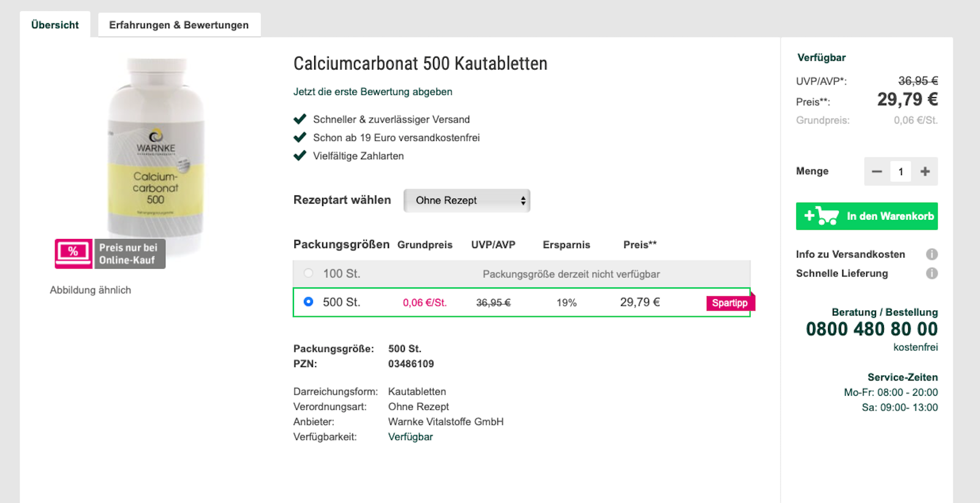Click the Schnelle Lieferung label
Screen dimensions: 980x503
[842, 273]
